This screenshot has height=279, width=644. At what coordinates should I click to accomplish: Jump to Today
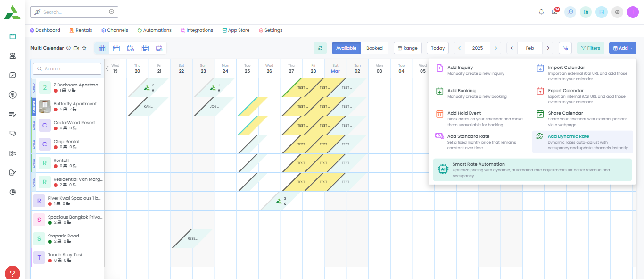tap(438, 48)
